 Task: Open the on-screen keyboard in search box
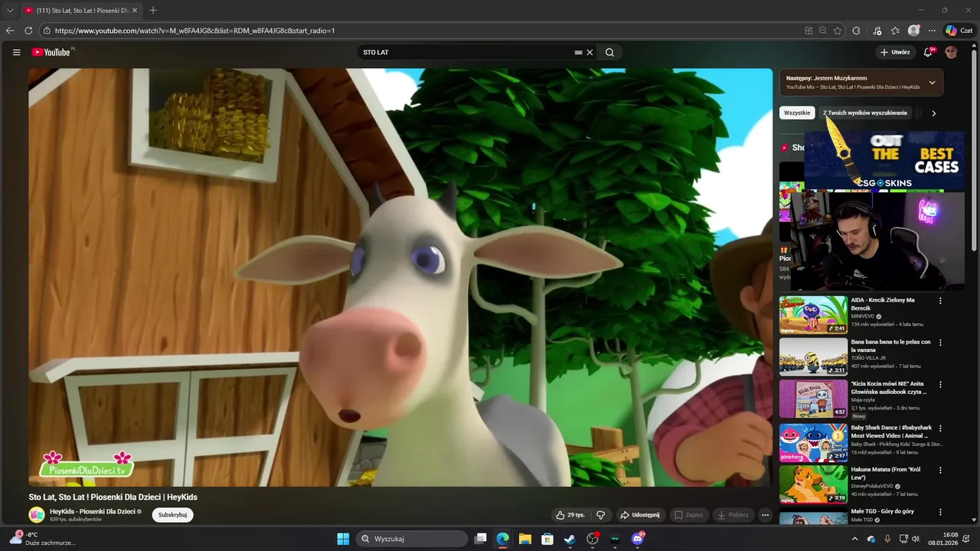click(x=578, y=52)
